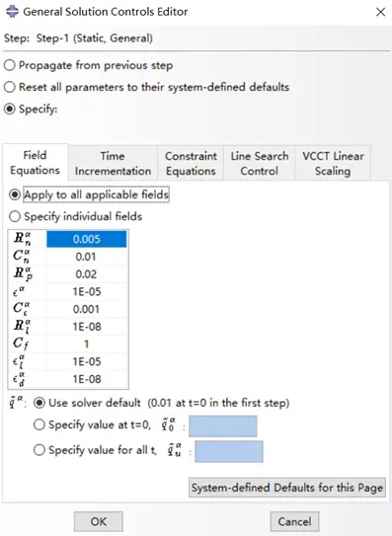
Task: Select Propagate from previous step option
Action: [10, 65]
